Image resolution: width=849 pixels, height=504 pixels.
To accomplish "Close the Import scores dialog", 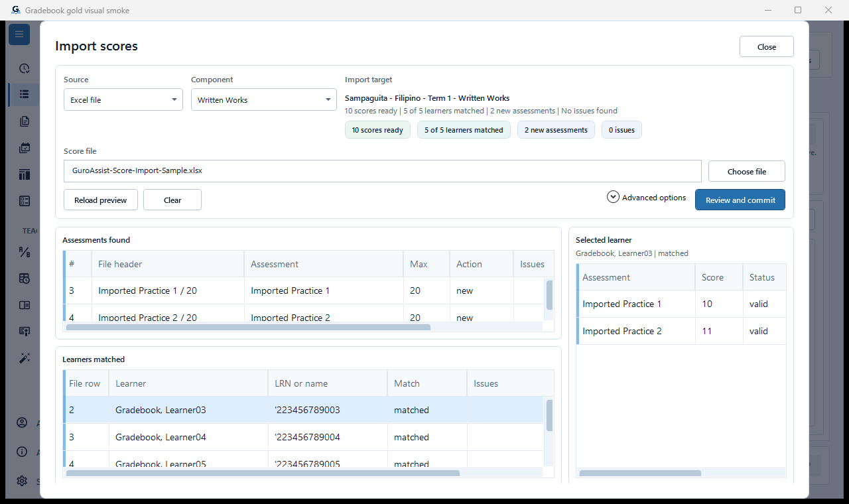I will coord(767,47).
